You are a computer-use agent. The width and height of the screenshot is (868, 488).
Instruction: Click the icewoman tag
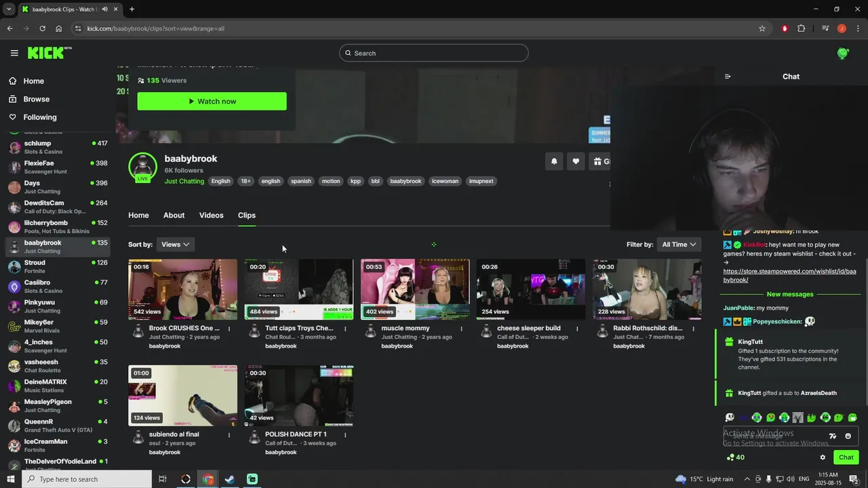pyautogui.click(x=445, y=181)
